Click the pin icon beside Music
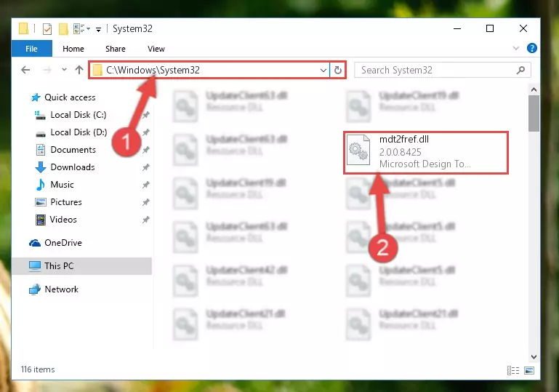The image size is (559, 392). click(x=145, y=185)
